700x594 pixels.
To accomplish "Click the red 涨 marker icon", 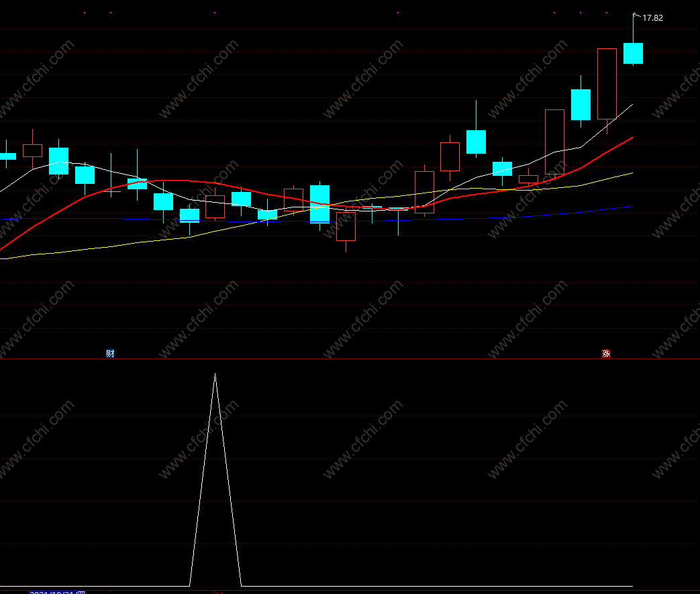I will click(x=606, y=353).
